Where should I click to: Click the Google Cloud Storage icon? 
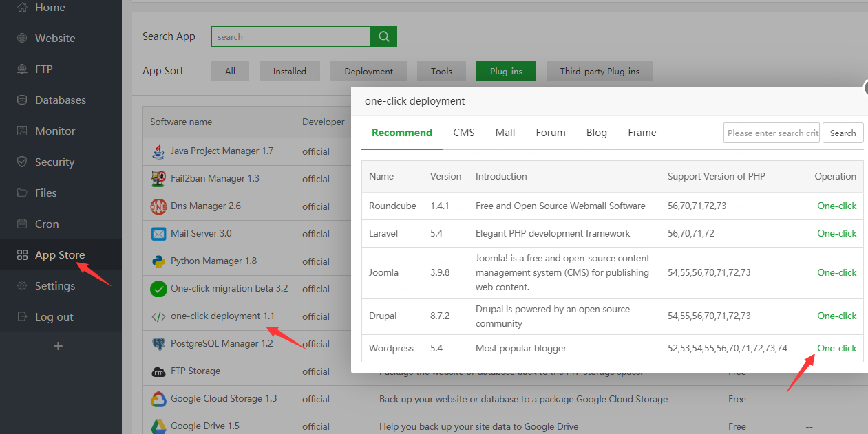(158, 399)
